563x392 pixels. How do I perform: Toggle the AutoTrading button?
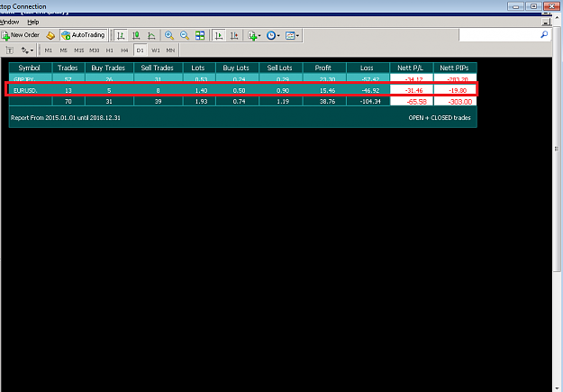pyautogui.click(x=83, y=35)
